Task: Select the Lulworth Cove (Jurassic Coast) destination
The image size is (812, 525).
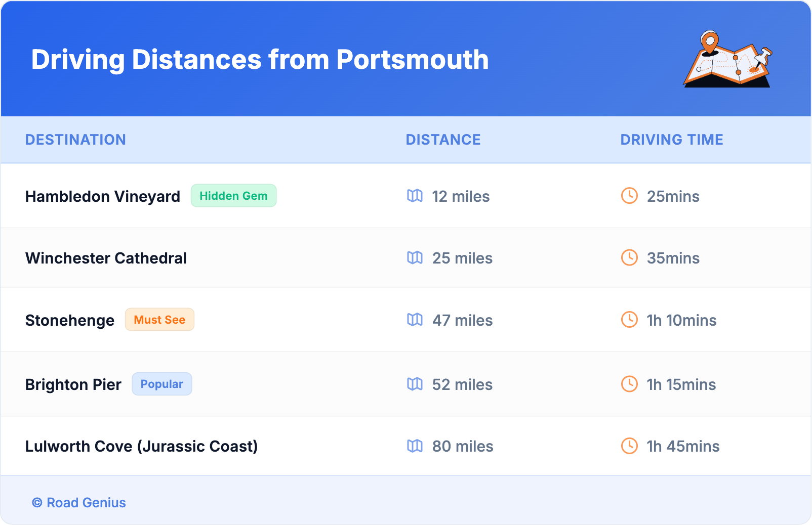Action: (x=141, y=446)
